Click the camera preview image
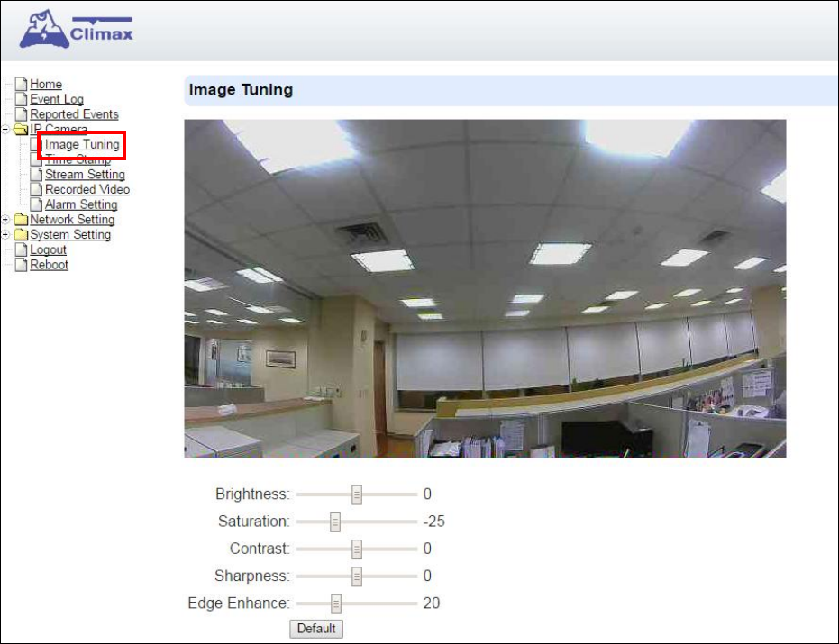Viewport: 839px width, 644px height. [x=486, y=288]
